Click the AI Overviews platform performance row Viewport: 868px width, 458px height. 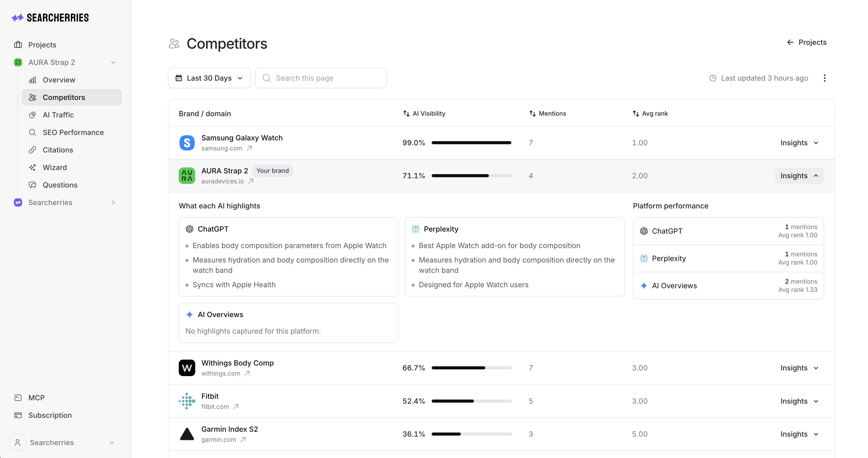click(x=728, y=286)
